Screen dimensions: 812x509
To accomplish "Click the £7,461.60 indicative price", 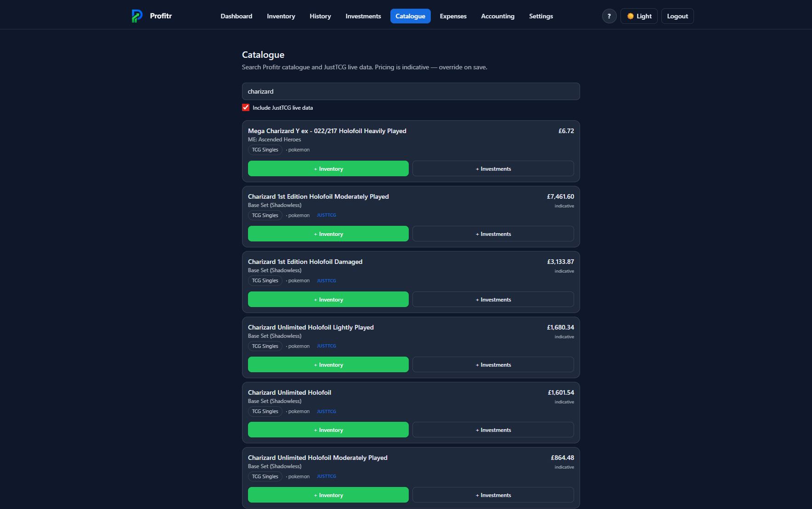I will [x=560, y=196].
